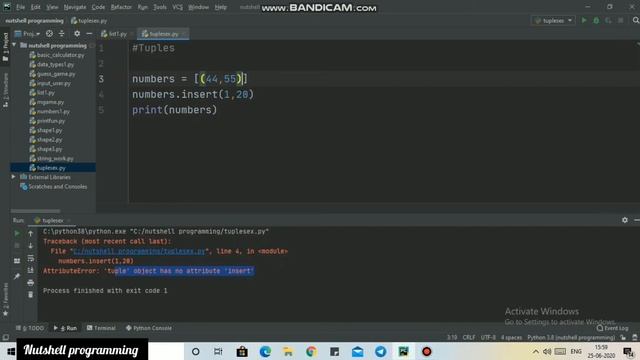Viewport: 640px width, 360px height.
Task: Open the Edit menu
Action: [x=36, y=7]
